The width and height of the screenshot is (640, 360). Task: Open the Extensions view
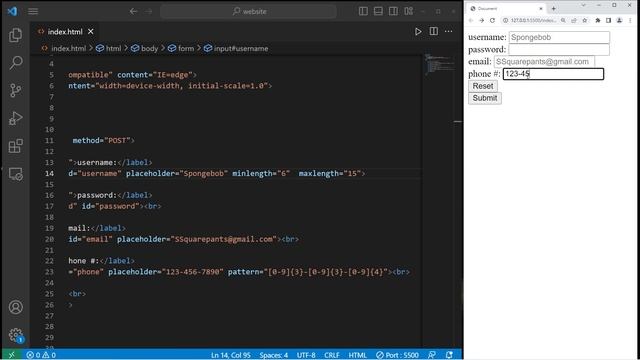coord(16,146)
